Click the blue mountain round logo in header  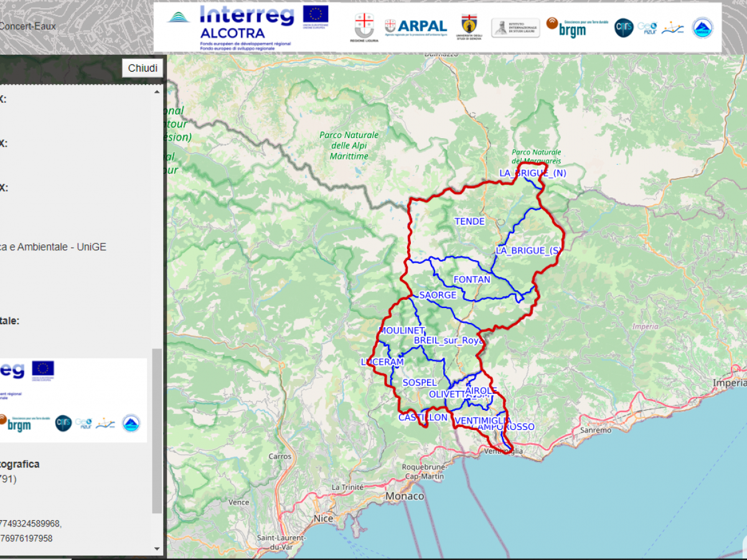coord(703,27)
